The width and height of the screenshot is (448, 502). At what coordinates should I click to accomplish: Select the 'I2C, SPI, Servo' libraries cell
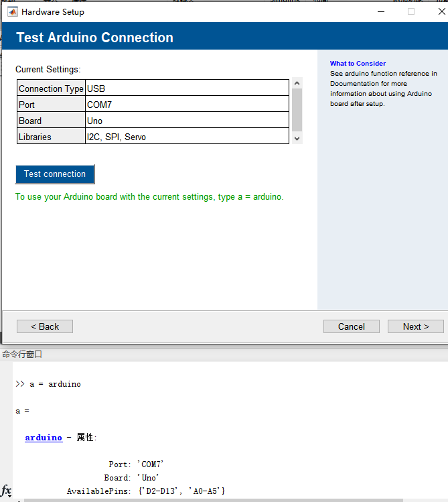187,136
